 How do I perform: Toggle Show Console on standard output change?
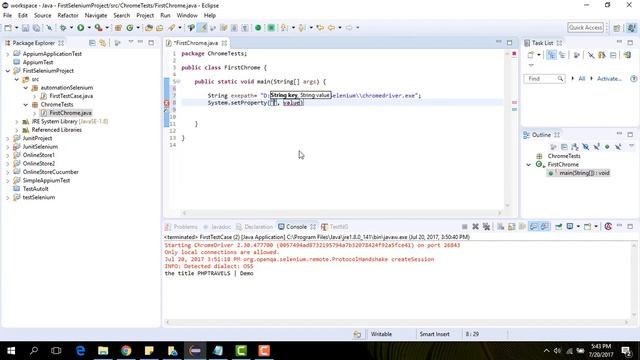tap(533, 227)
